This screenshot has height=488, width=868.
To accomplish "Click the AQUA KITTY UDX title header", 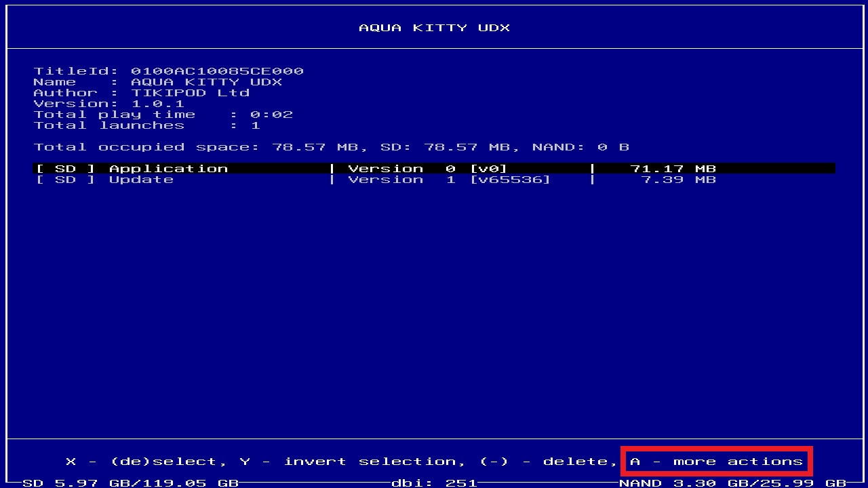I will click(x=434, y=28).
